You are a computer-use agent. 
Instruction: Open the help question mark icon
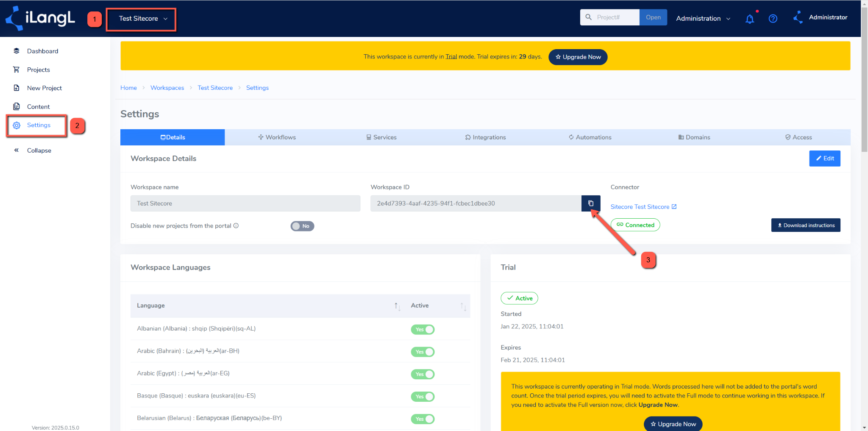(x=773, y=19)
